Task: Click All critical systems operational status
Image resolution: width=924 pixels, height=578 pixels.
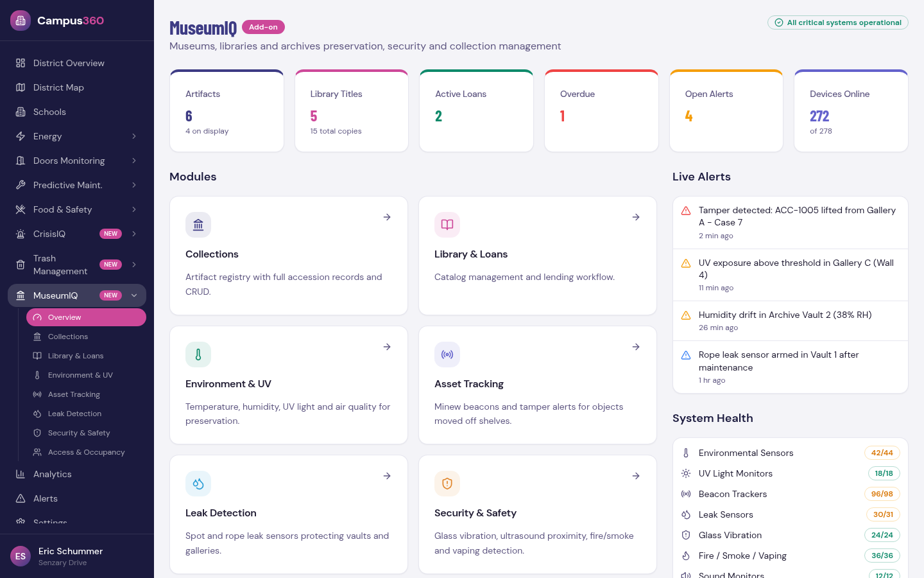Action: (838, 22)
